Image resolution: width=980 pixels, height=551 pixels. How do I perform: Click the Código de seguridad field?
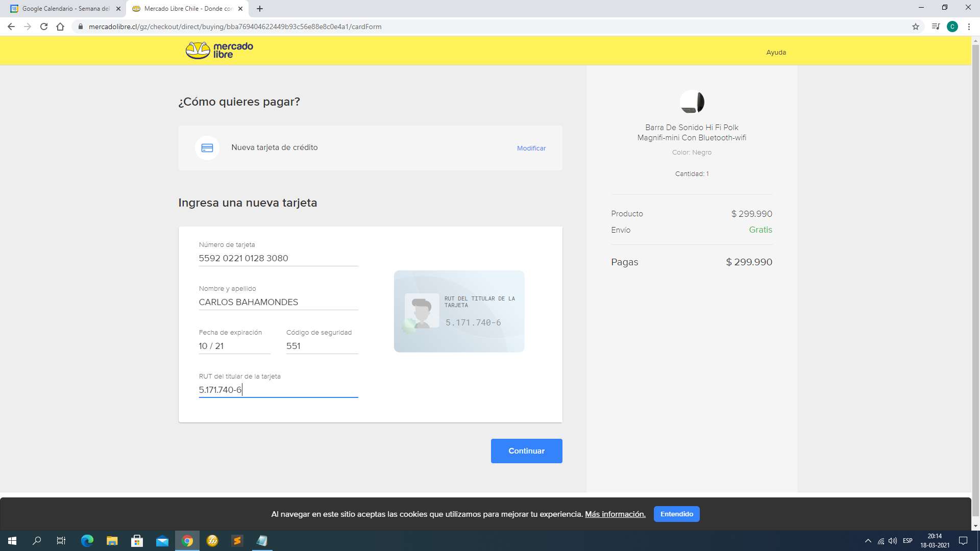(x=322, y=346)
